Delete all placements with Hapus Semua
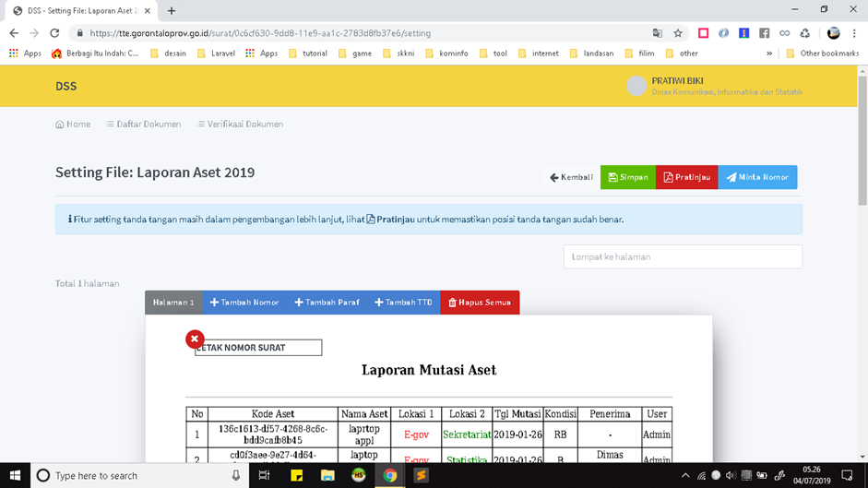This screenshot has width=868, height=488. click(479, 303)
